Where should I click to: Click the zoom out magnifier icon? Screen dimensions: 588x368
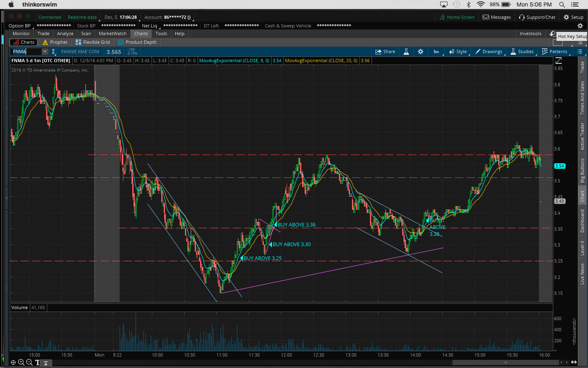coord(29,362)
